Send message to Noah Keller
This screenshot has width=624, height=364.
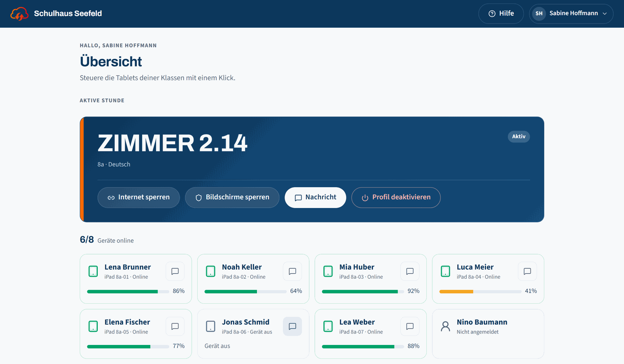pos(293,271)
